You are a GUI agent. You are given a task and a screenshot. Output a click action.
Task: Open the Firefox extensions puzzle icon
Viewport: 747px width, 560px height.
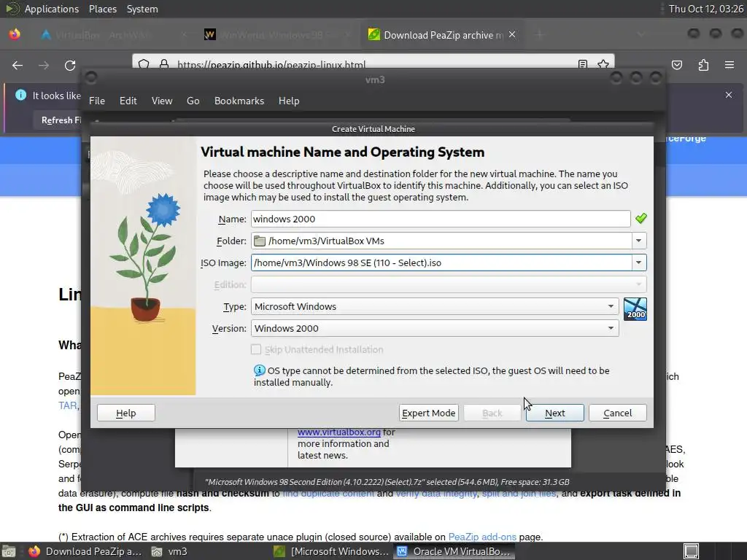703,65
